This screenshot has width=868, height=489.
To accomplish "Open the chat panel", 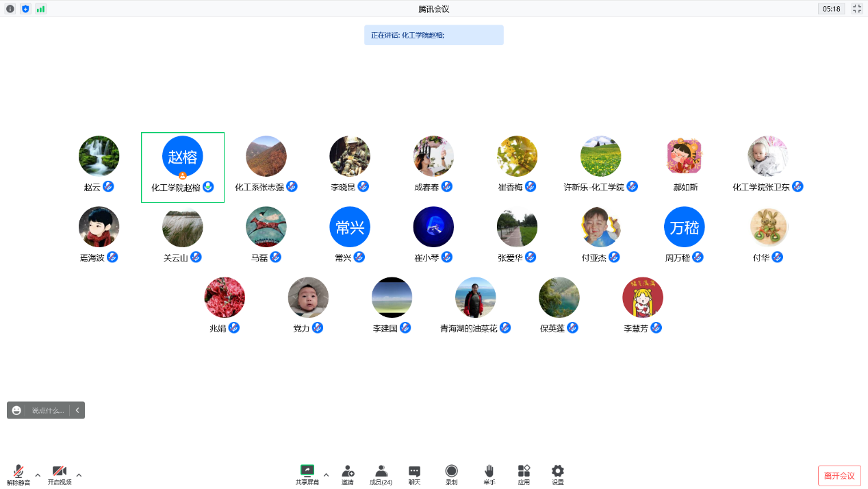I will coord(414,471).
